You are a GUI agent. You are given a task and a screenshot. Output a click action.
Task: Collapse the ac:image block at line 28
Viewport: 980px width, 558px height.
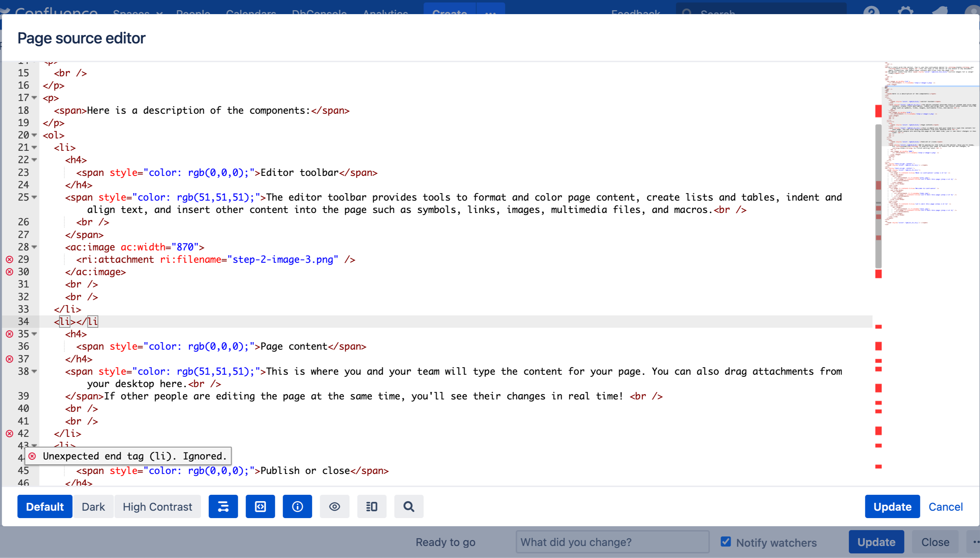pos(35,247)
